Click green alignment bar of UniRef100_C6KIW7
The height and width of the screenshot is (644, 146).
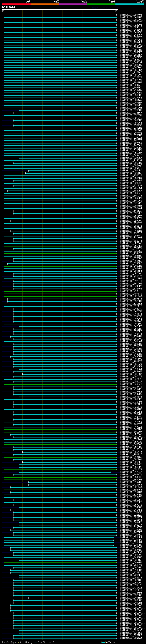pyautogui.click(x=60, y=216)
